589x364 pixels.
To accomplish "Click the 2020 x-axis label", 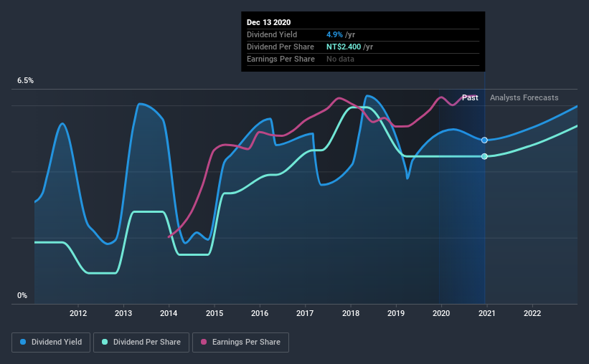I will click(x=441, y=313).
